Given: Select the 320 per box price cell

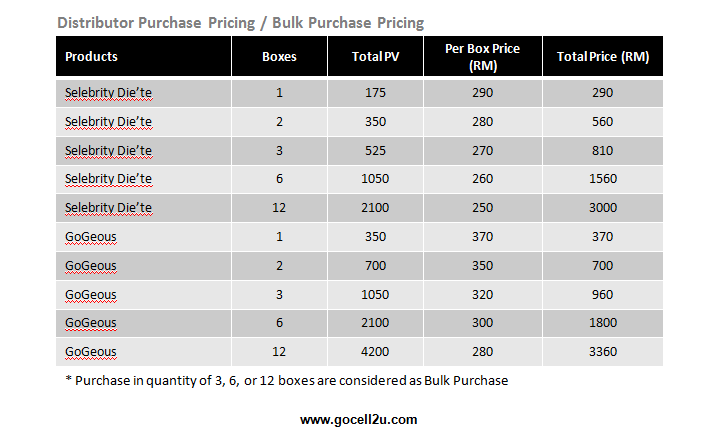Looking at the screenshot, I should [482, 294].
